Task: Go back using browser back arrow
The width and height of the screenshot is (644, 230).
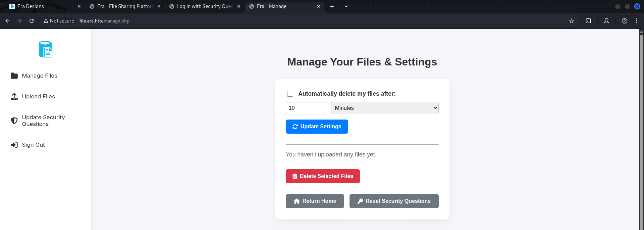Action: click(x=7, y=21)
